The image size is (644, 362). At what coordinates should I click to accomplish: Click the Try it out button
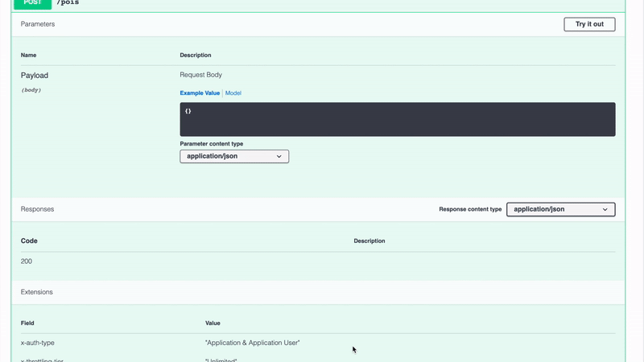pyautogui.click(x=589, y=24)
